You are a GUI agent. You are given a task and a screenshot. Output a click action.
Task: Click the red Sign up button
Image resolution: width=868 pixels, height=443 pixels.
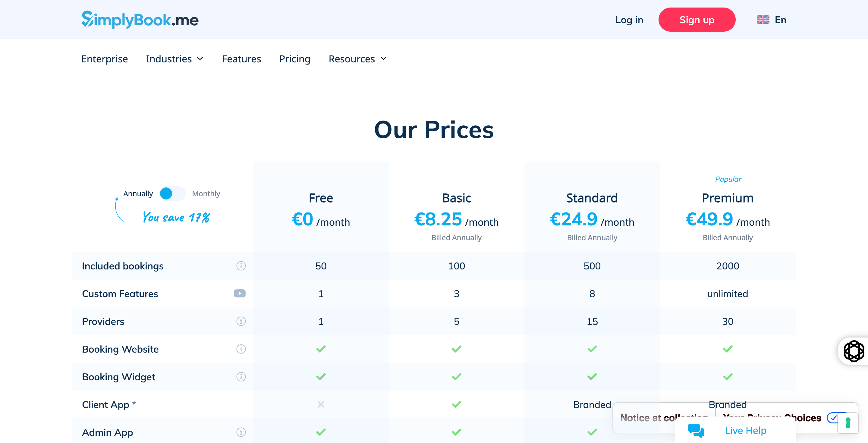[x=697, y=20]
